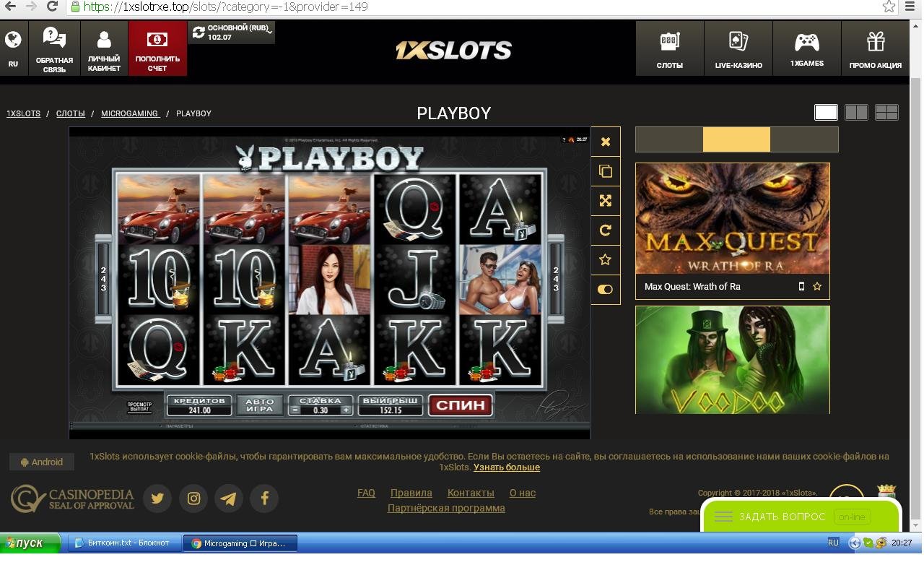This screenshot has height=578, width=924.
Task: Select the single-window layout view
Action: point(826,112)
